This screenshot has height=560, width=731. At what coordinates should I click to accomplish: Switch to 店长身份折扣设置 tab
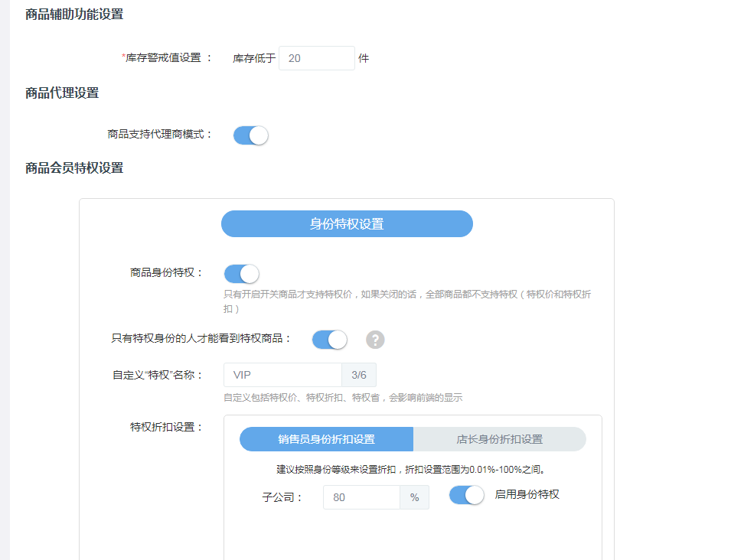499,439
